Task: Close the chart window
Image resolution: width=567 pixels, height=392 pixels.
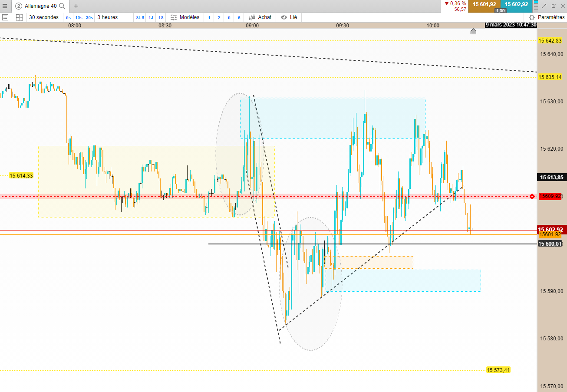Action: [x=562, y=6]
